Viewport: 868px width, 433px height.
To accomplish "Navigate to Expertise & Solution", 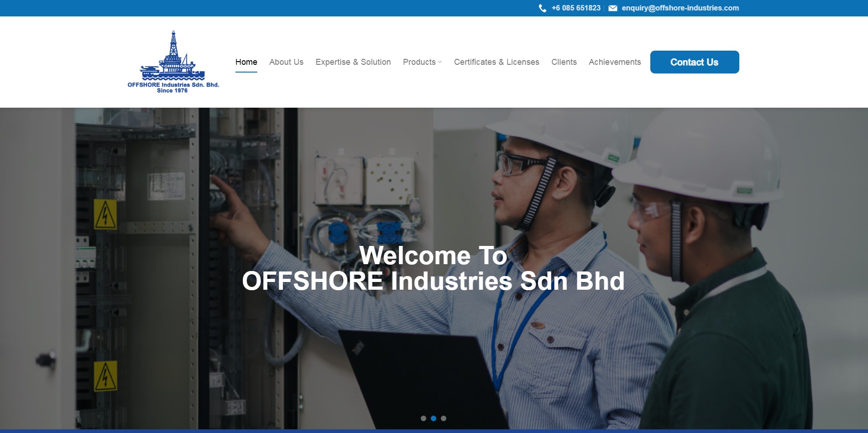I will 353,62.
